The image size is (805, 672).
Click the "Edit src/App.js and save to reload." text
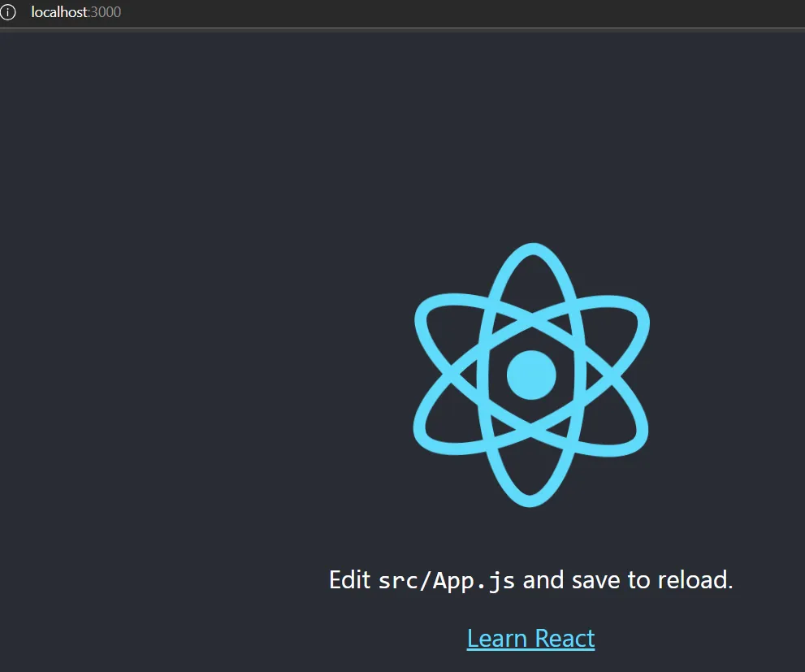[531, 580]
